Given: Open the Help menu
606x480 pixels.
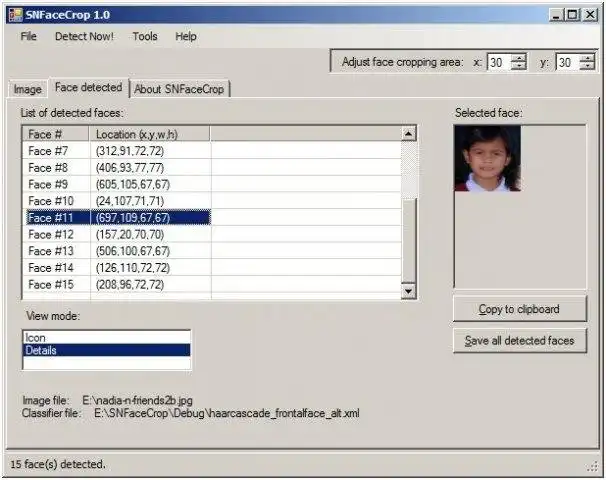Looking at the screenshot, I should 186,36.
